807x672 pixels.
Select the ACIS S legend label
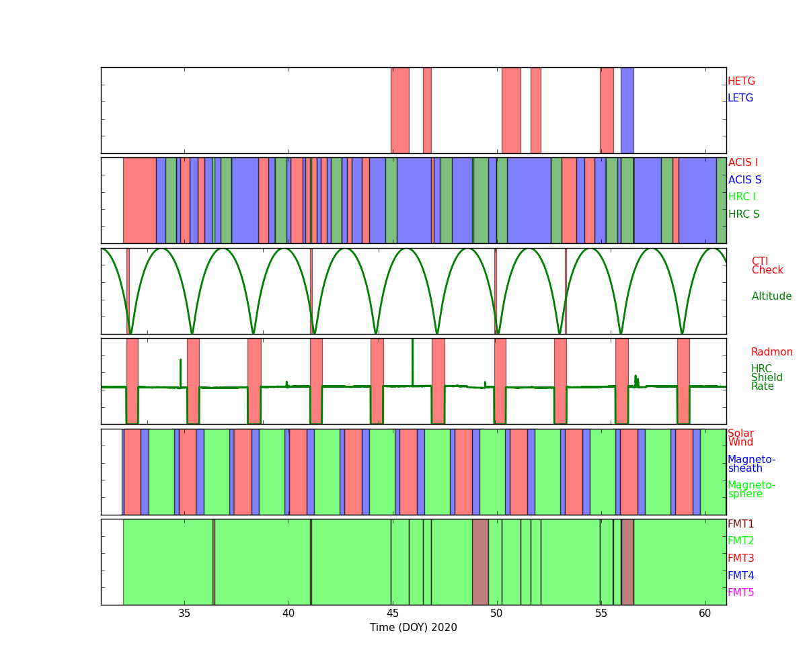[744, 180]
